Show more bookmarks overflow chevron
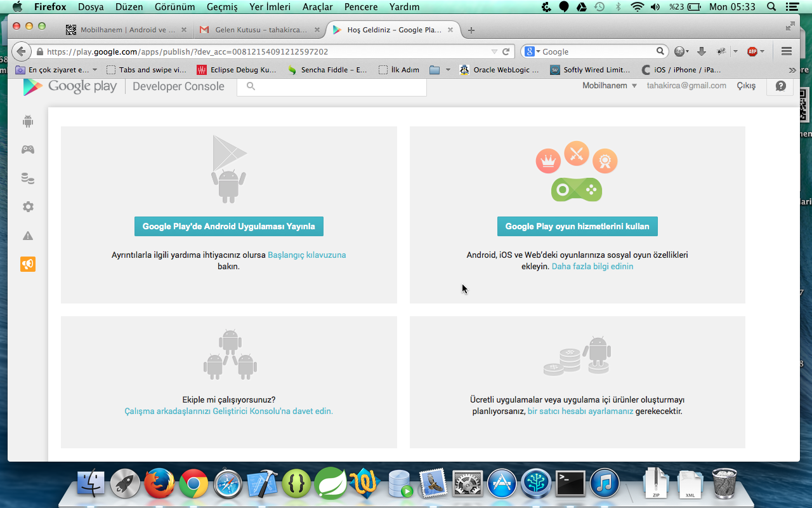The image size is (812, 508). pyautogui.click(x=792, y=70)
